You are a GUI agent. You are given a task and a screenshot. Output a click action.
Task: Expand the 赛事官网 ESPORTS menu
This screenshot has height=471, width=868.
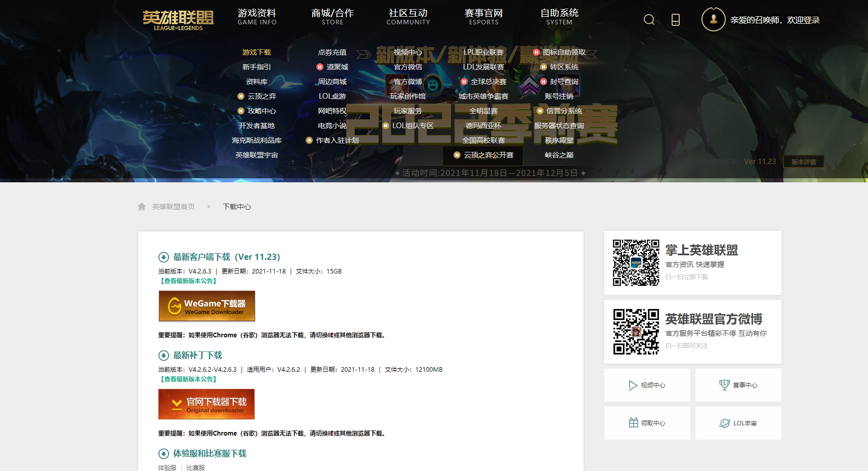point(484,17)
